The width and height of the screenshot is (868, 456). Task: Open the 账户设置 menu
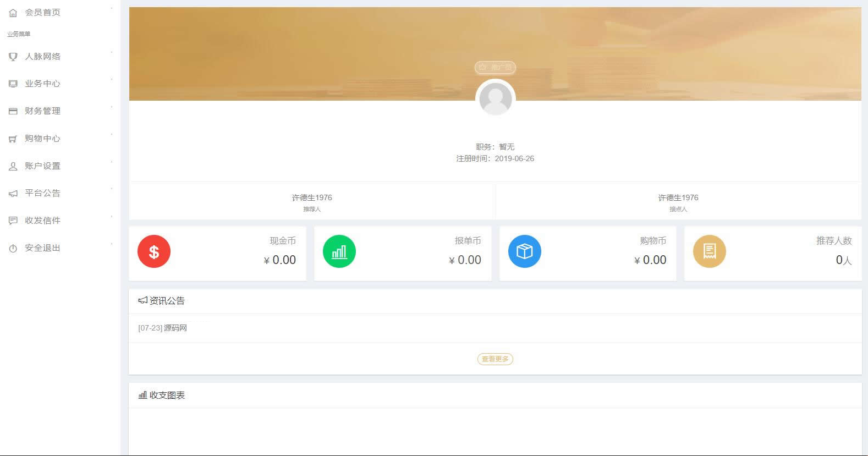pyautogui.click(x=43, y=166)
